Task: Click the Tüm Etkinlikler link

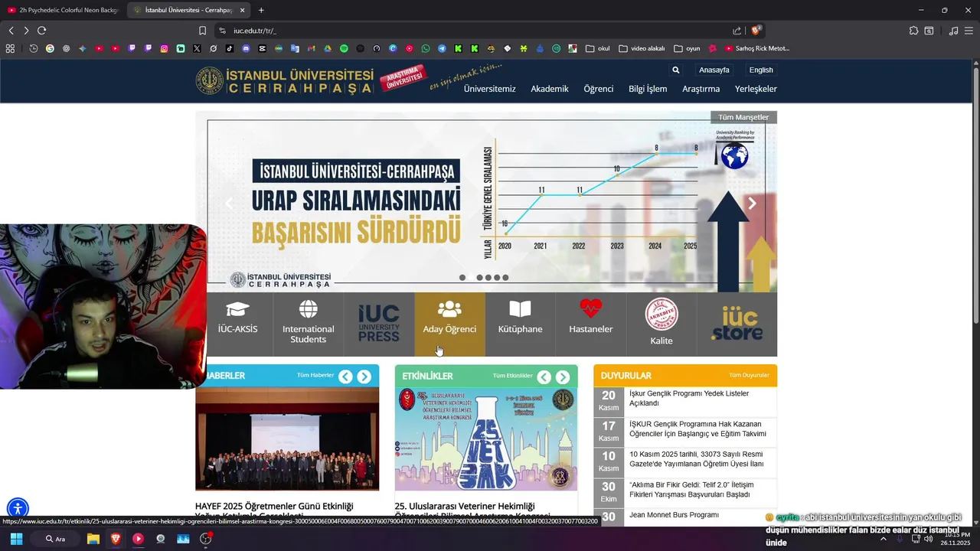Action: [512, 376]
